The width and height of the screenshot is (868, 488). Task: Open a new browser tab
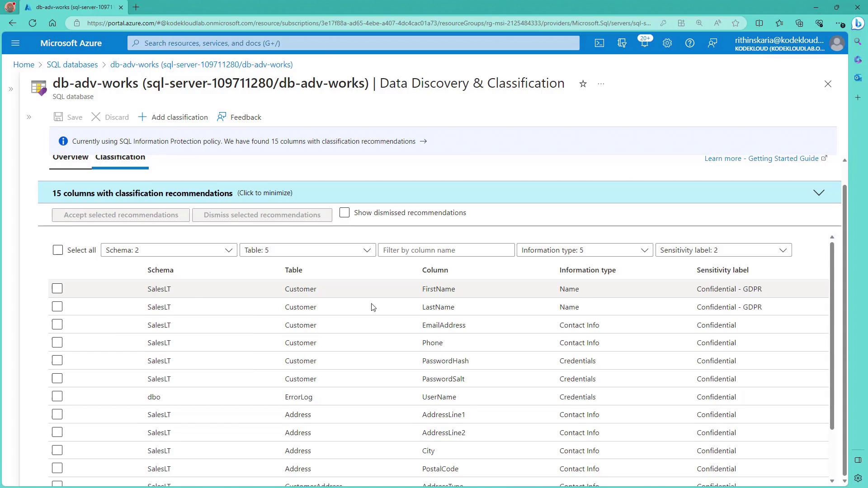click(x=136, y=7)
